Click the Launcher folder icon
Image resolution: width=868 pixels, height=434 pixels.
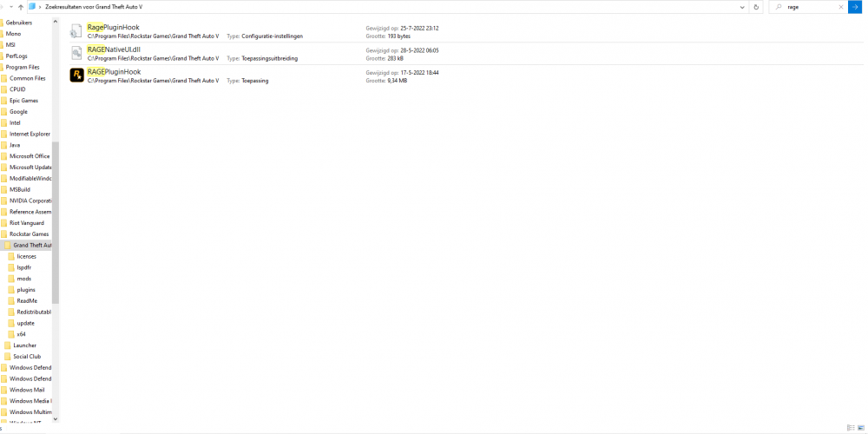pos(8,345)
